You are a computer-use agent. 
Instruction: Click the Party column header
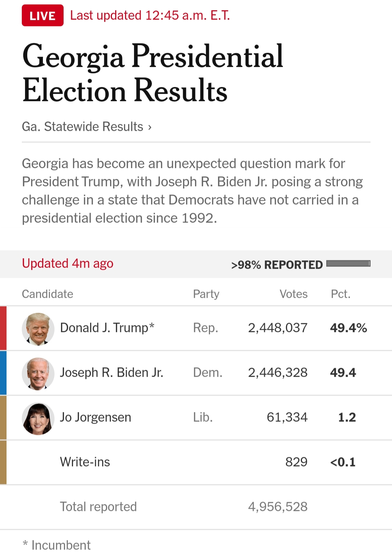[206, 294]
